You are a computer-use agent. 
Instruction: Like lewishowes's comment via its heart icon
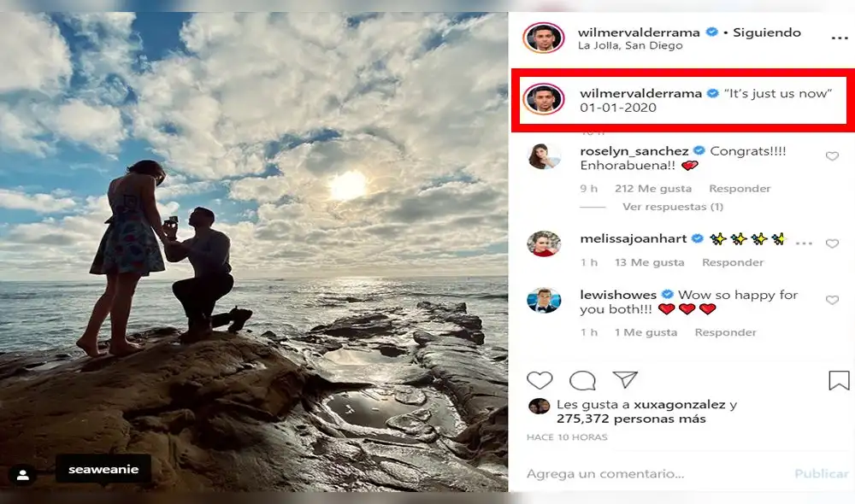(x=831, y=298)
